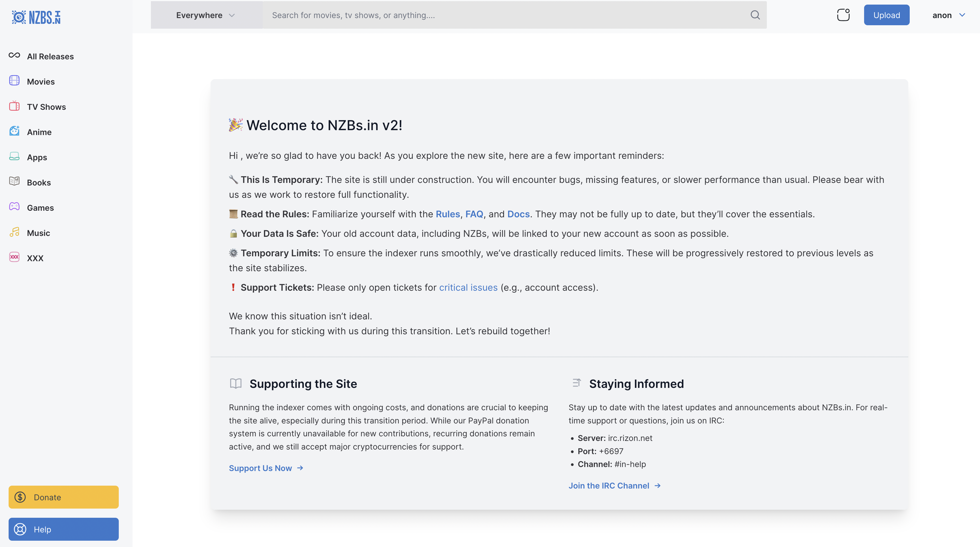Click the Donate button

[x=63, y=497]
